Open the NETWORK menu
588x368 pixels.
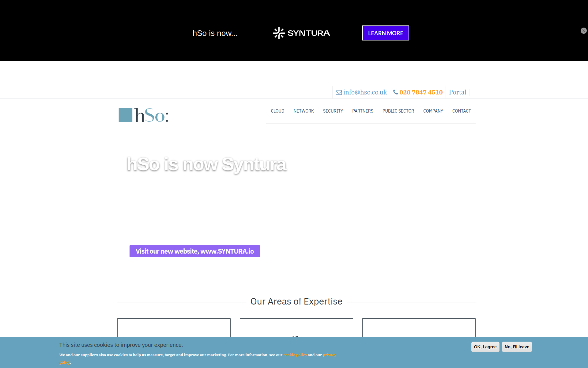click(x=303, y=111)
